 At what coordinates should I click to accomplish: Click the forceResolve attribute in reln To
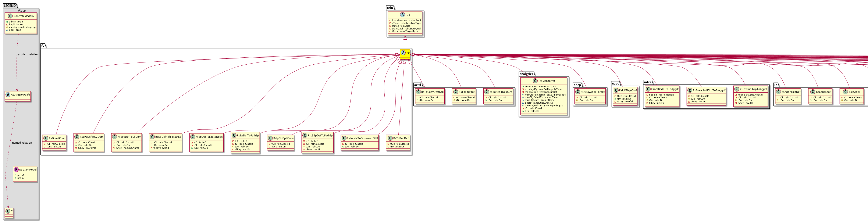406,21
